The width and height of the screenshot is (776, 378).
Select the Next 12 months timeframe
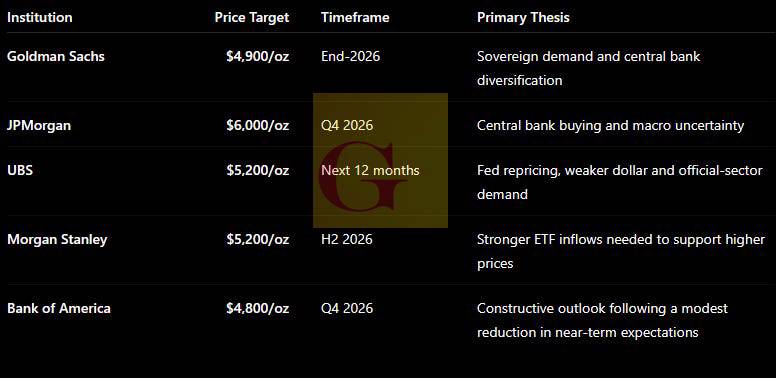370,170
